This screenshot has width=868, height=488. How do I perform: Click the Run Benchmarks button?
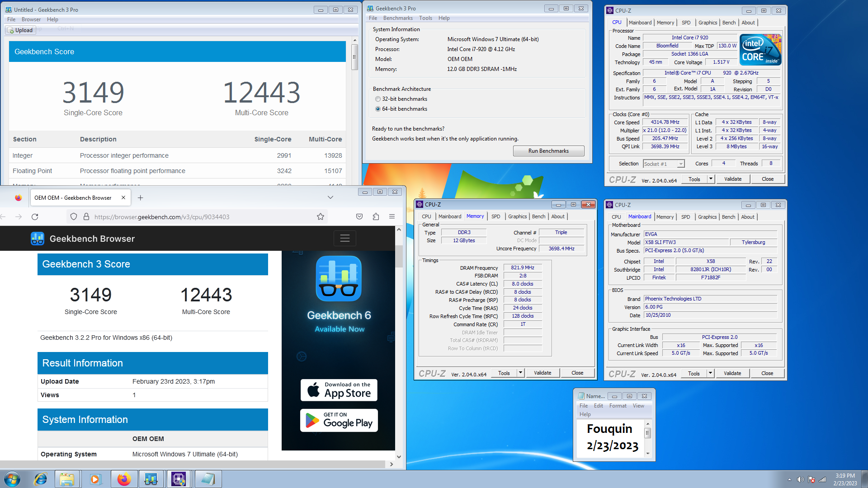(548, 151)
